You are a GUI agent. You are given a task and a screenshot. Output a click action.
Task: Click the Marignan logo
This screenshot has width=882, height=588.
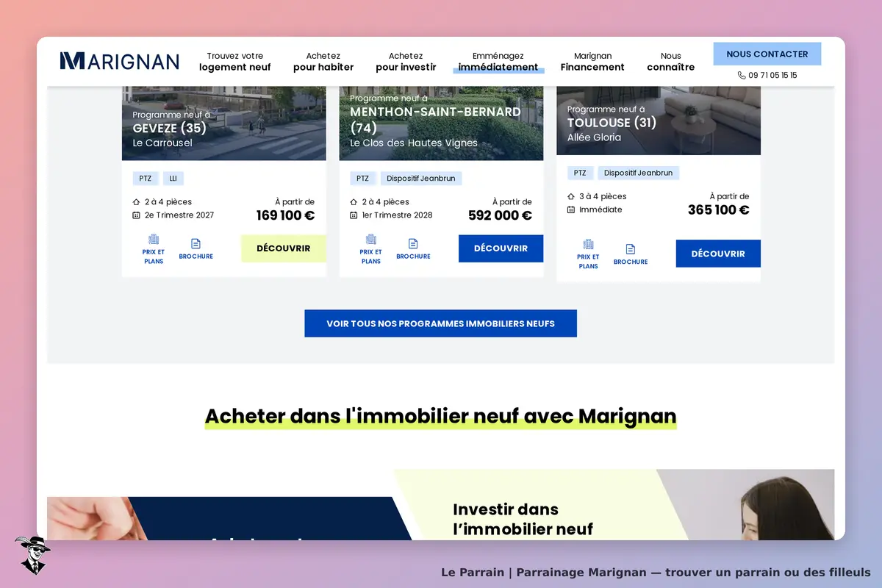pyautogui.click(x=120, y=61)
